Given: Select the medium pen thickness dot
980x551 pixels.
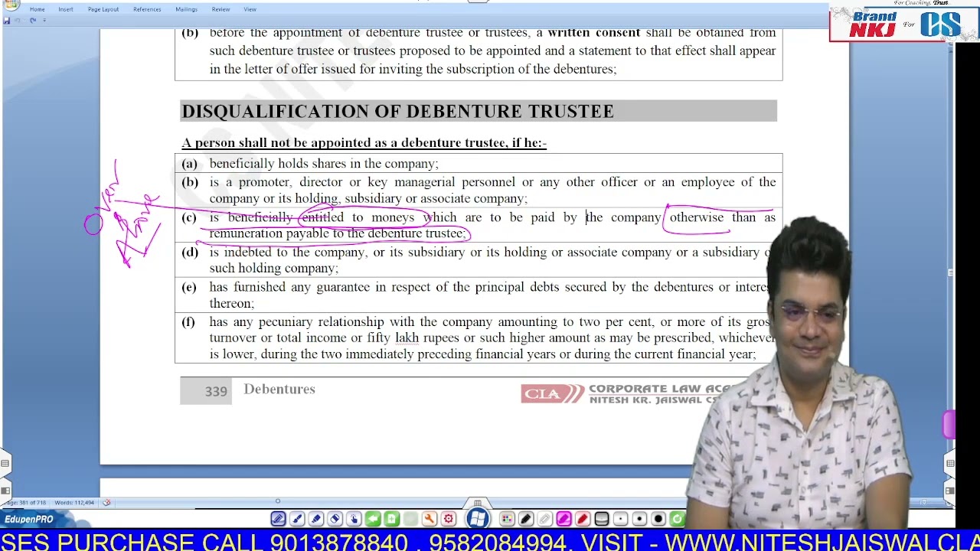Looking at the screenshot, I should click(x=639, y=519).
